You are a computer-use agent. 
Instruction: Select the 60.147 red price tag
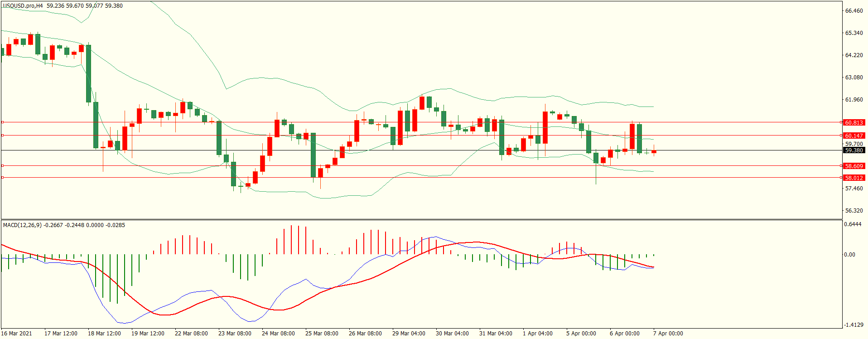854,136
